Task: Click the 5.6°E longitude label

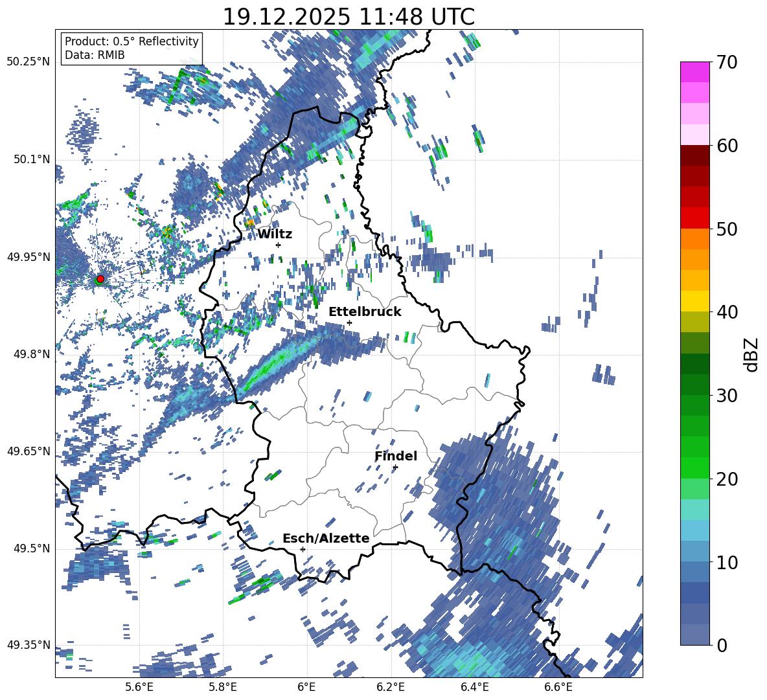Action: 139,687
